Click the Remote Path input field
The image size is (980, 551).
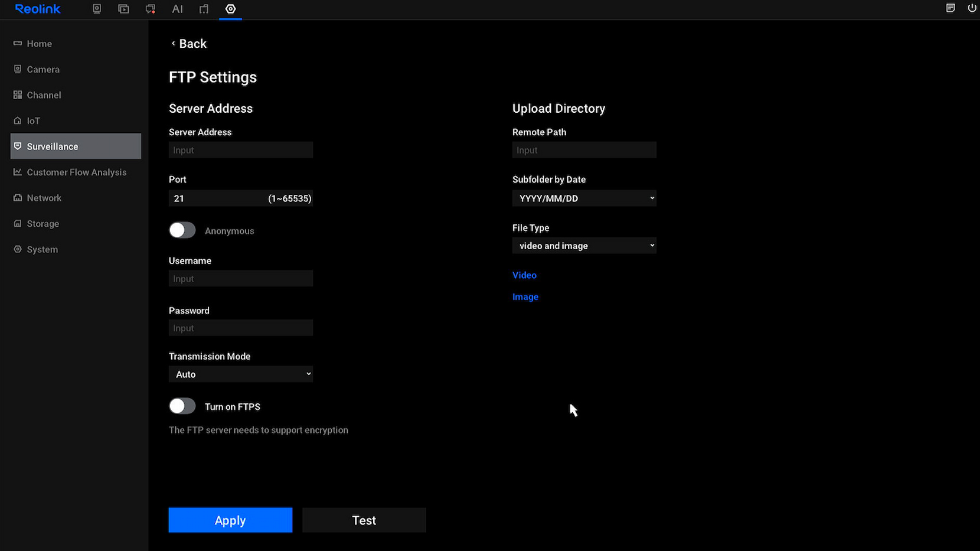coord(584,150)
